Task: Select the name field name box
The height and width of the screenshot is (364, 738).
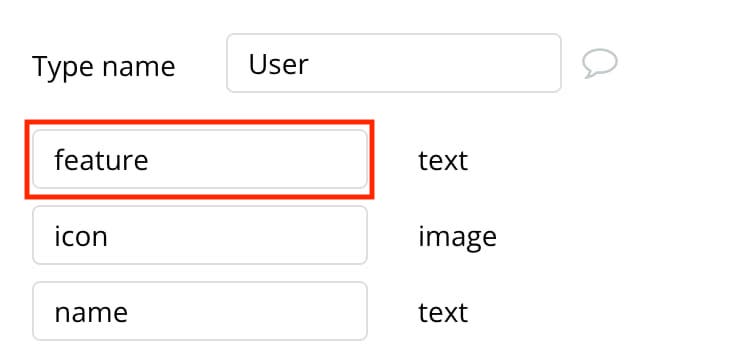Action: 200,311
